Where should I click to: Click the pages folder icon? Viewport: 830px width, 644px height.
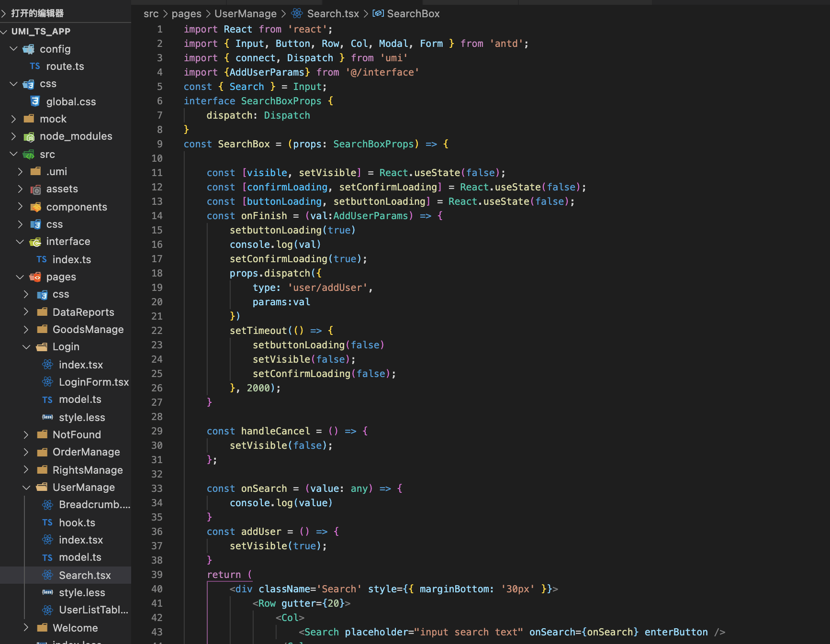point(35,277)
